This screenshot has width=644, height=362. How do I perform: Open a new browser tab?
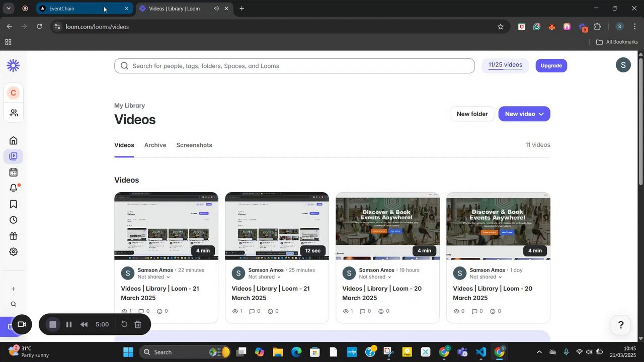coord(242,9)
